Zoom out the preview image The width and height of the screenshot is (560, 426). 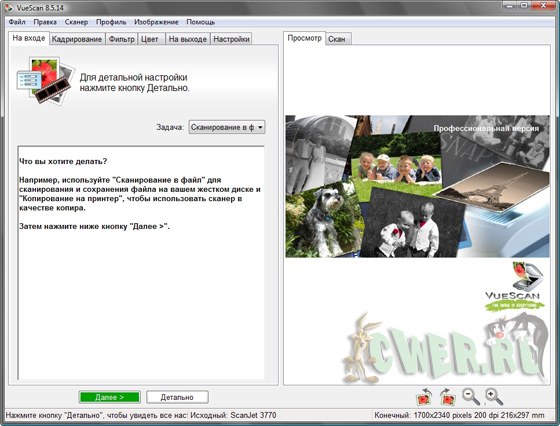tap(471, 397)
